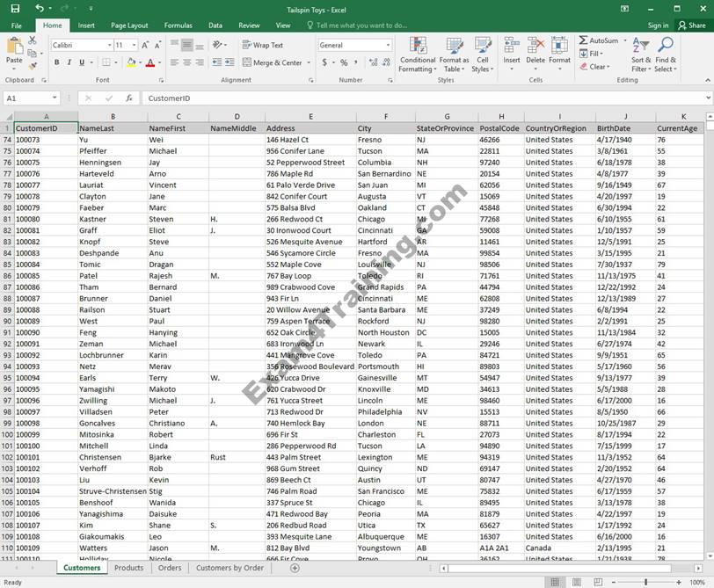Click the Sign in link
This screenshot has height=588, width=714.
tap(658, 25)
